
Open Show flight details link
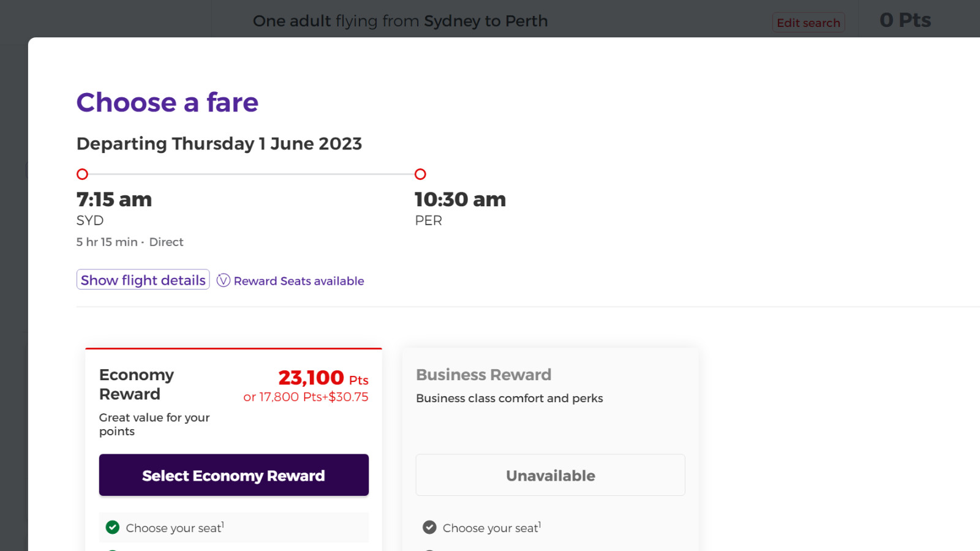coord(143,280)
